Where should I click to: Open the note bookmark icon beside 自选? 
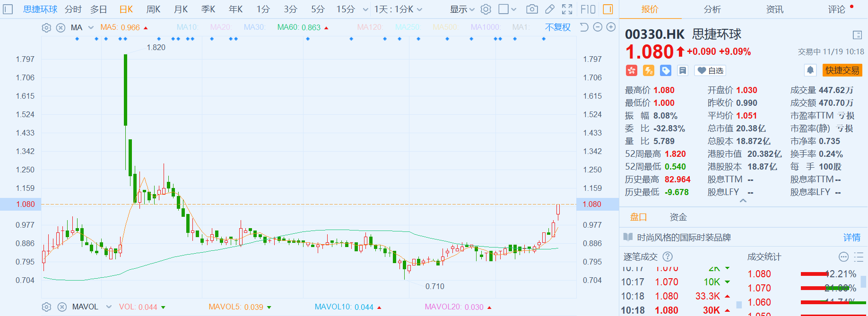683,70
